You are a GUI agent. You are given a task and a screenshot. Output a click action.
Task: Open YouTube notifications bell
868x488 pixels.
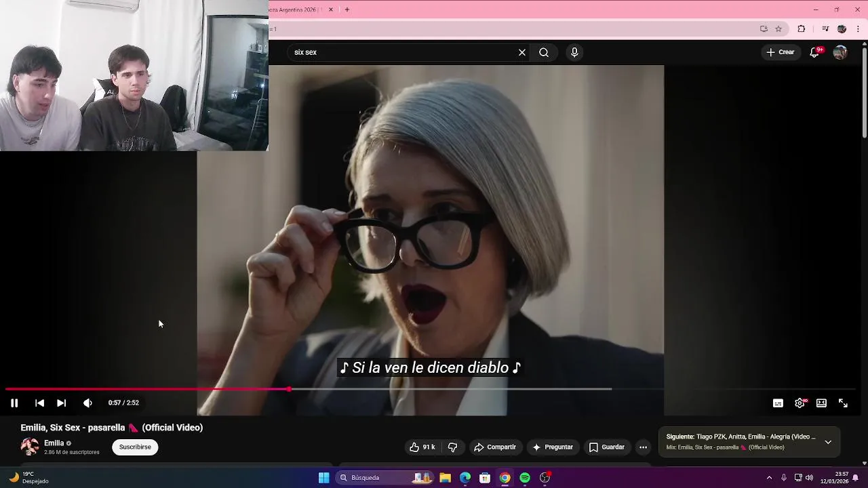point(815,52)
